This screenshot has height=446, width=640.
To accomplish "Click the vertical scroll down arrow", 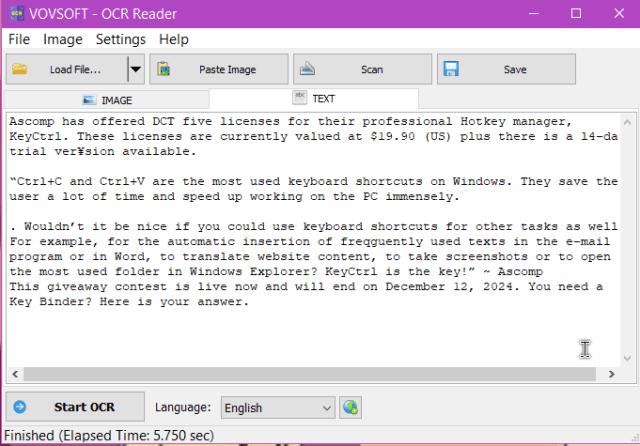I will click(627, 359).
